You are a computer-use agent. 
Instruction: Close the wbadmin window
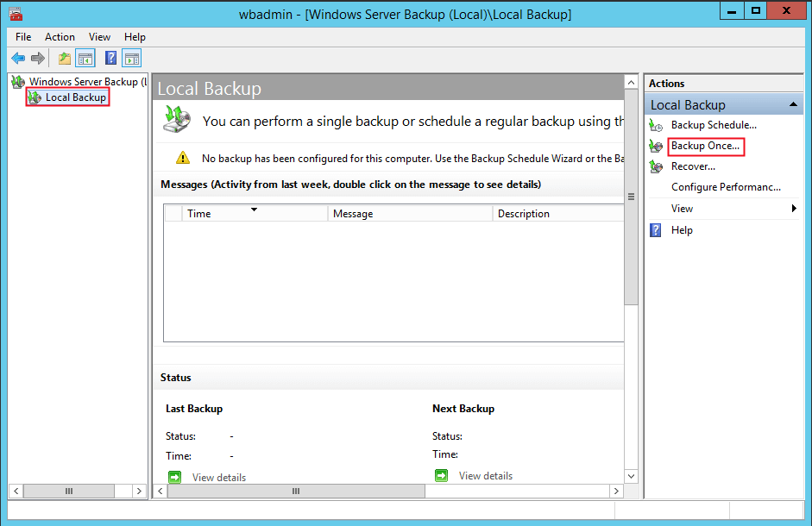[786, 11]
